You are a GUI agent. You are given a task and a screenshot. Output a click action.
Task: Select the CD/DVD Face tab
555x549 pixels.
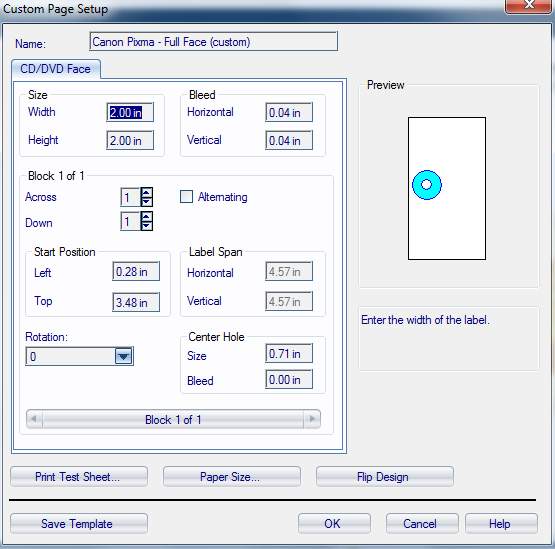point(56,69)
